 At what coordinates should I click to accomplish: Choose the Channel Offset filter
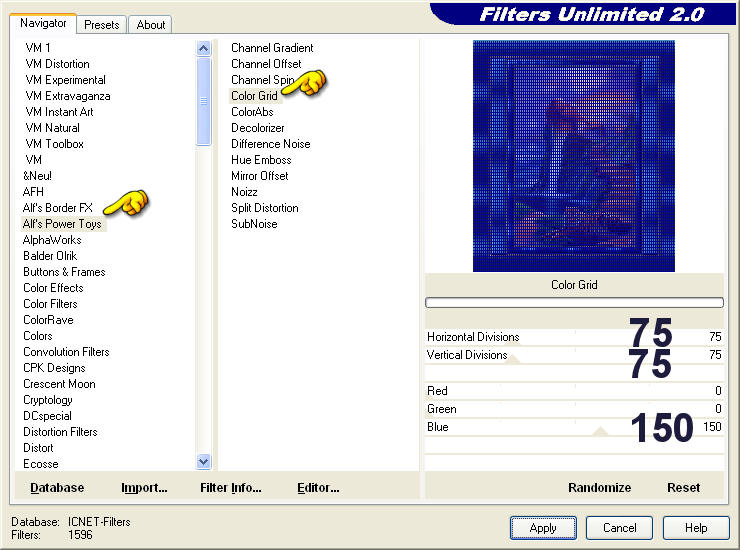click(266, 64)
